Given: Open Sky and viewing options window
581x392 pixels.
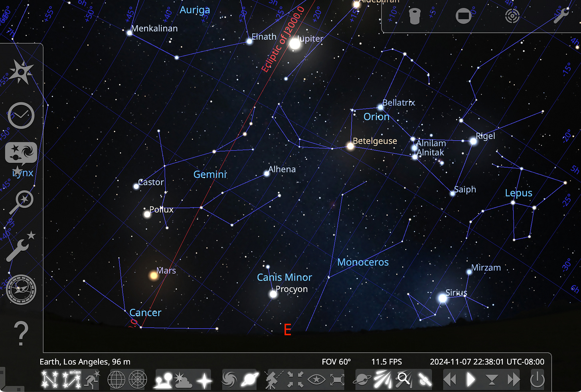Looking at the screenshot, I should [21, 154].
